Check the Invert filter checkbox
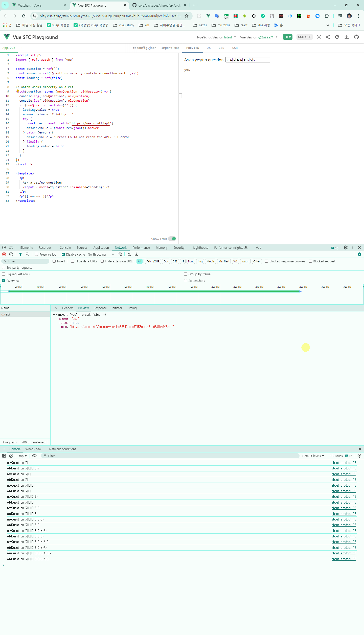 pyautogui.click(x=54, y=261)
